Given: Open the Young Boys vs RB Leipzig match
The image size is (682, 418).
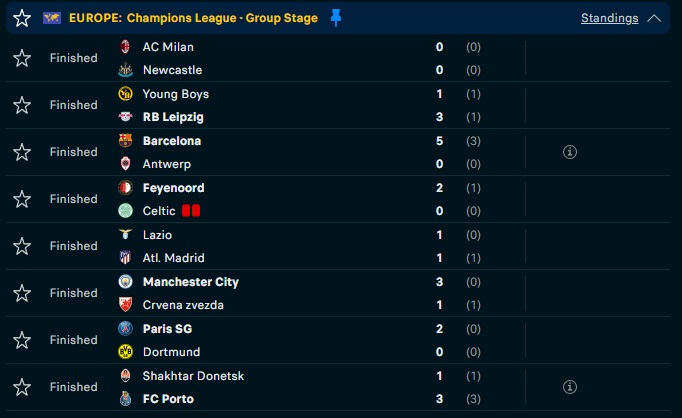Looking at the screenshot, I should click(338, 105).
